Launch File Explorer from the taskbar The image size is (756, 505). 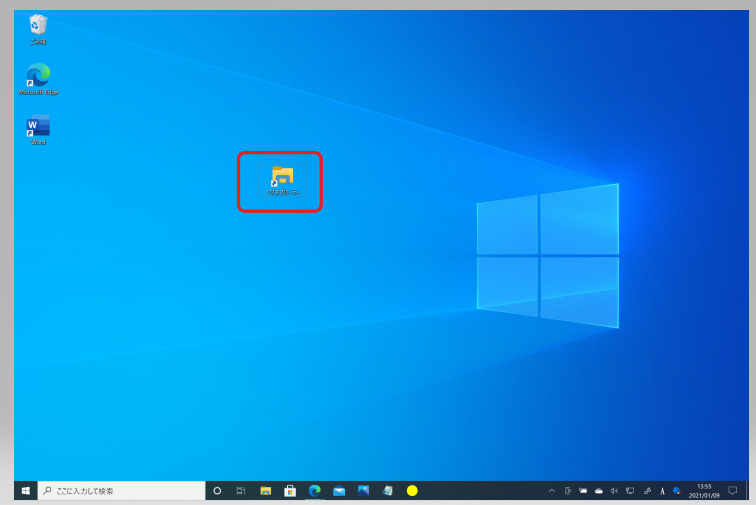266,491
